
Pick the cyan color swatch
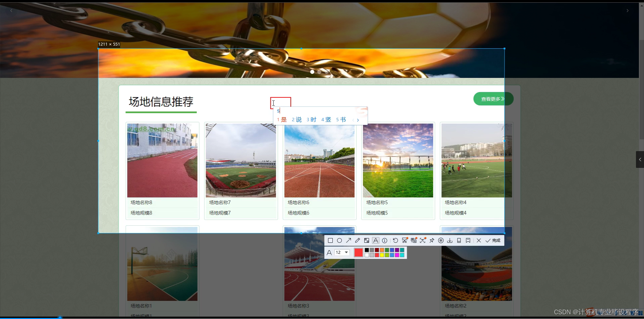(x=402, y=255)
